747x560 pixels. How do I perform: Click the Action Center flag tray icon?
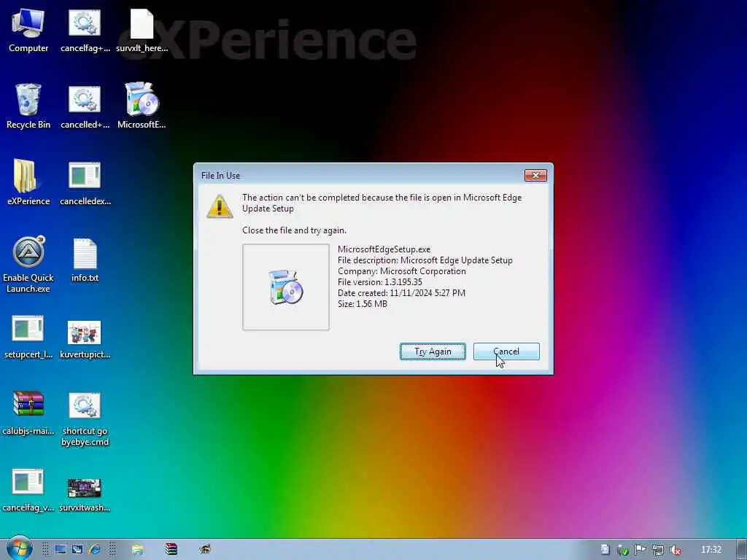point(640,550)
